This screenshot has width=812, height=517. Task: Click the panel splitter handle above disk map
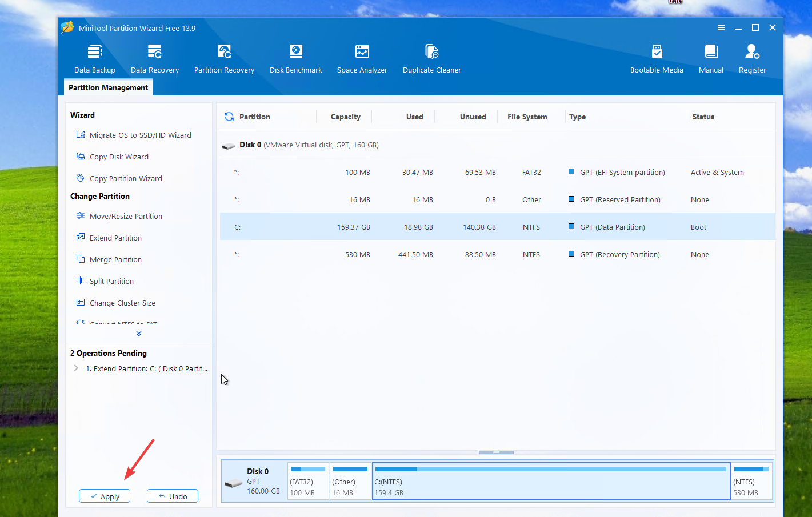coord(496,452)
